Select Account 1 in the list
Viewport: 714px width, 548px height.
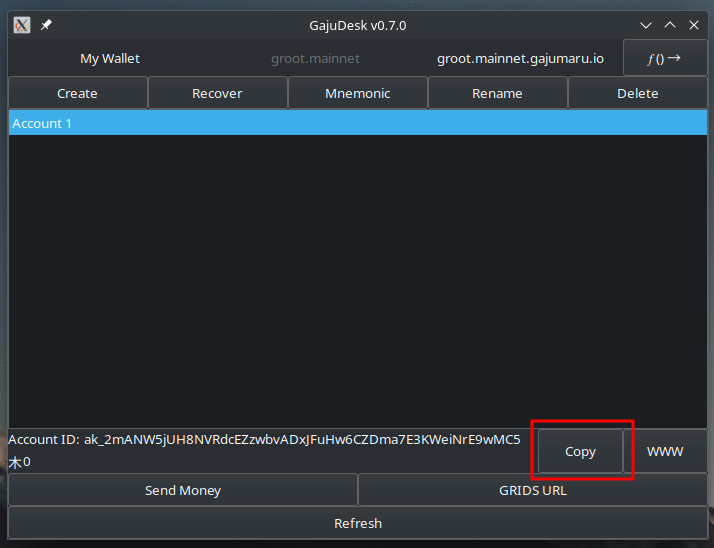pos(357,123)
